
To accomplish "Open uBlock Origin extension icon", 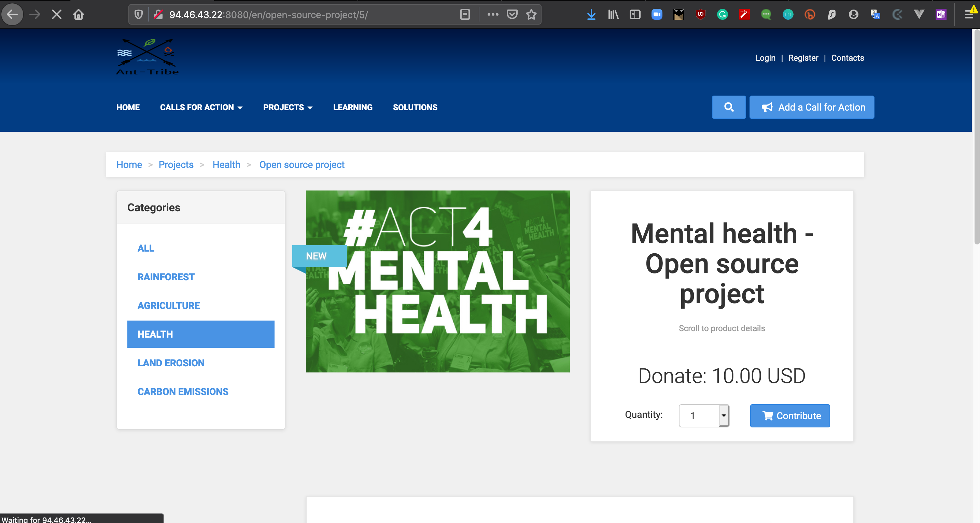I will [700, 15].
